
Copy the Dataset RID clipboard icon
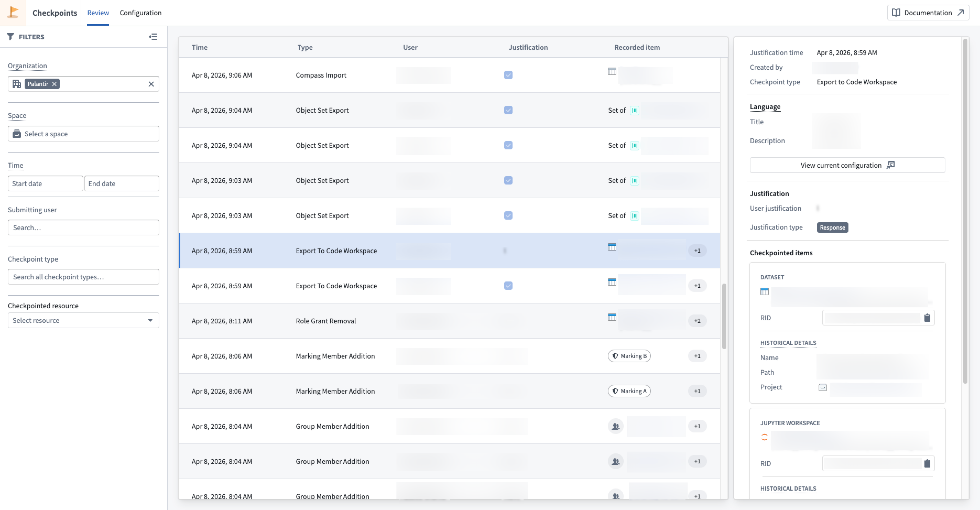pyautogui.click(x=927, y=318)
